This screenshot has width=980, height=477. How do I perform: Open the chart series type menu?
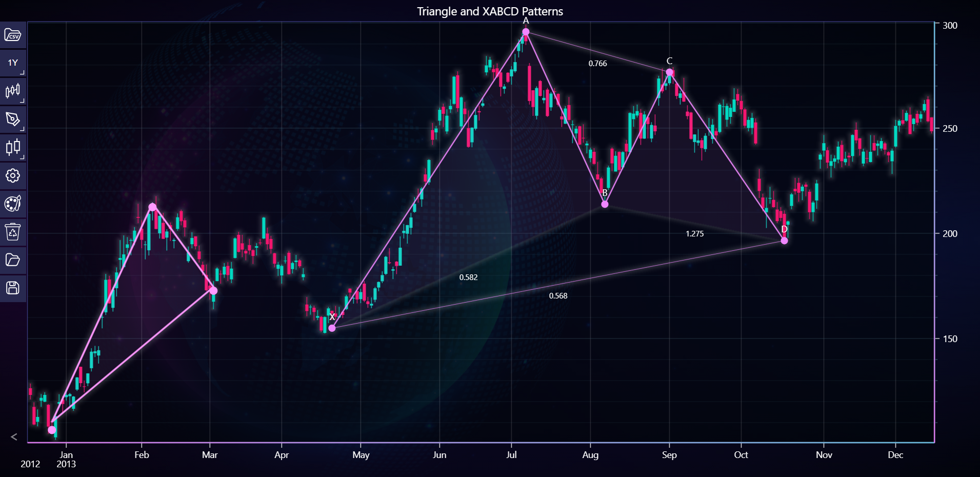point(13,91)
